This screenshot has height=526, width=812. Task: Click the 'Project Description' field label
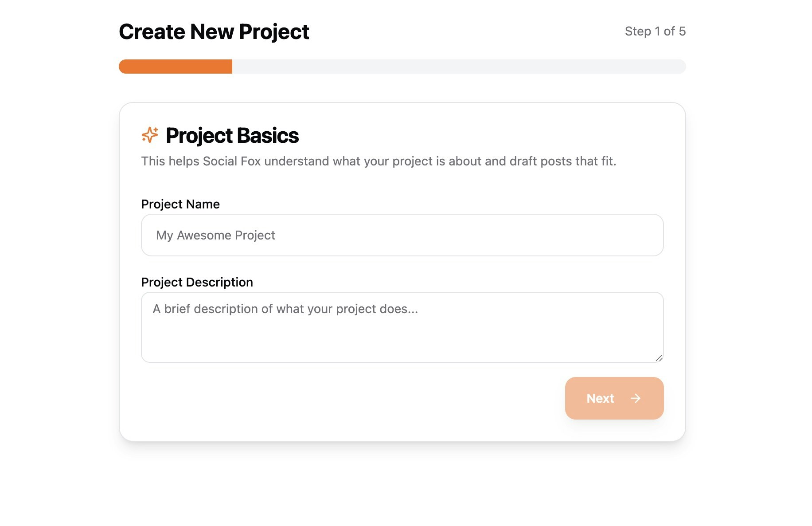click(197, 282)
